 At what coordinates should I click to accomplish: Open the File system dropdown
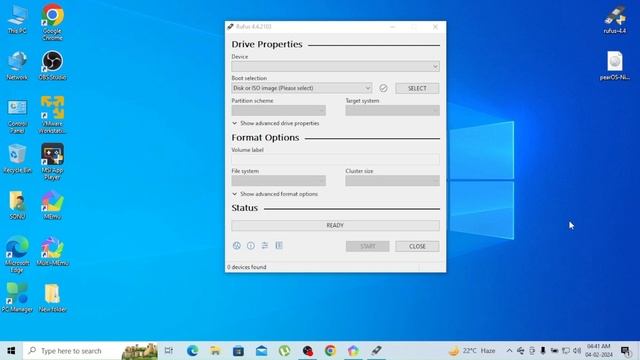click(279, 181)
